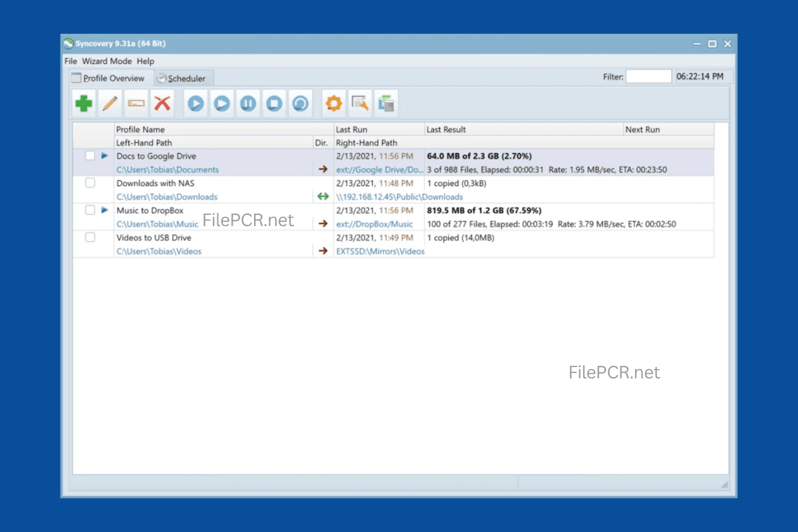
Task: Click the stacked windows toolbar icon
Action: pyautogui.click(x=386, y=104)
